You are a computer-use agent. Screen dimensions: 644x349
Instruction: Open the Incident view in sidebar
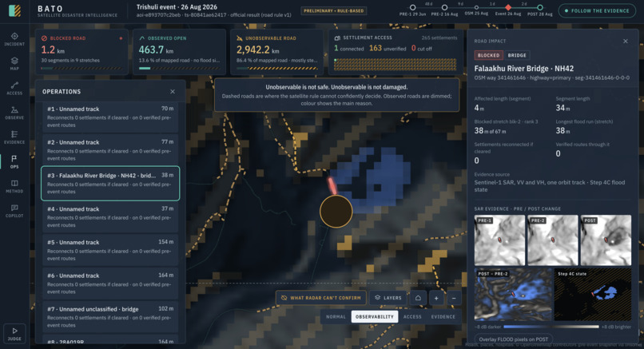14,39
